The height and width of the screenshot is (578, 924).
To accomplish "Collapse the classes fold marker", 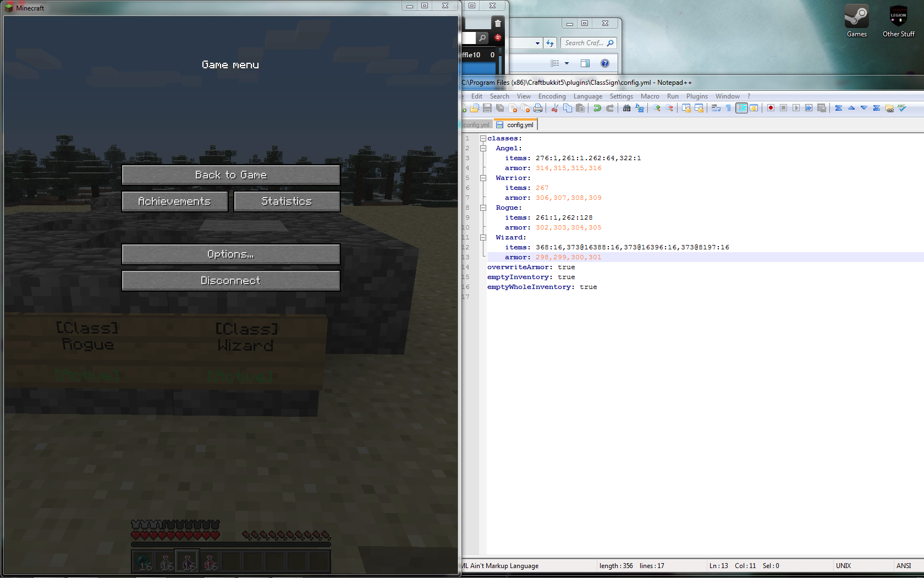I will [483, 138].
